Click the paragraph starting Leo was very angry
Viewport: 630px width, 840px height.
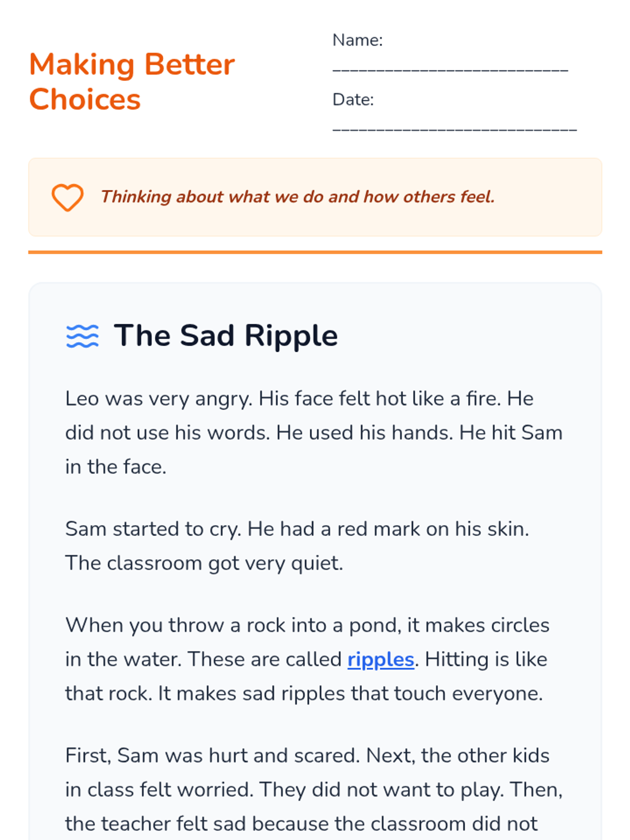pyautogui.click(x=314, y=433)
